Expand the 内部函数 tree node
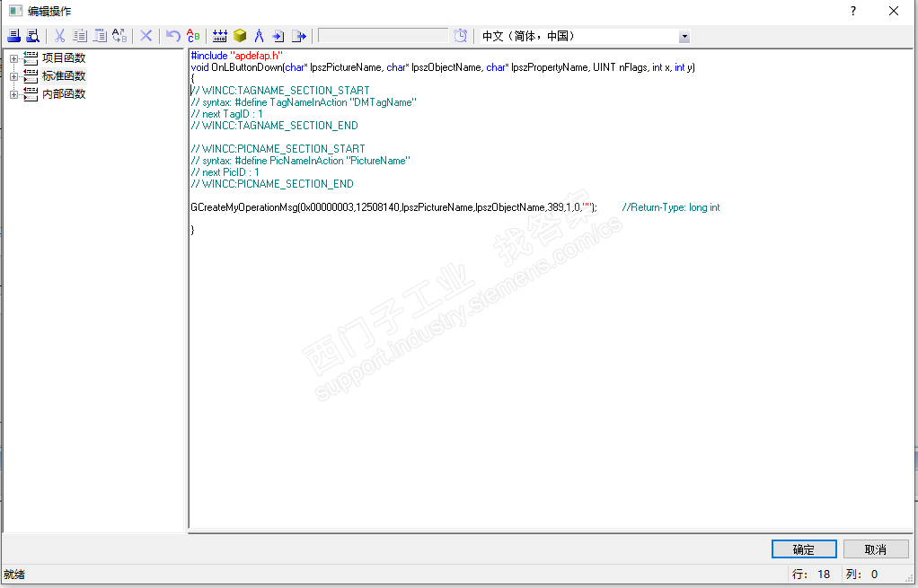The width and height of the screenshot is (918, 588). (14, 95)
